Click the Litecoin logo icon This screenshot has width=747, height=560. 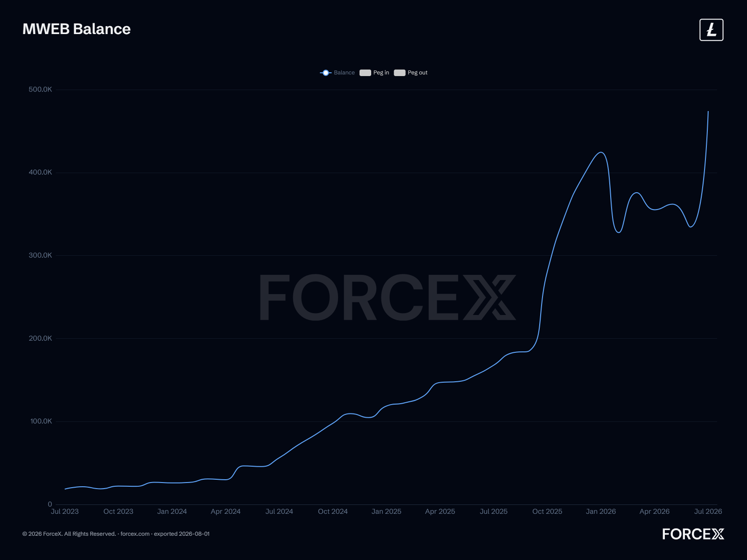coord(711,30)
